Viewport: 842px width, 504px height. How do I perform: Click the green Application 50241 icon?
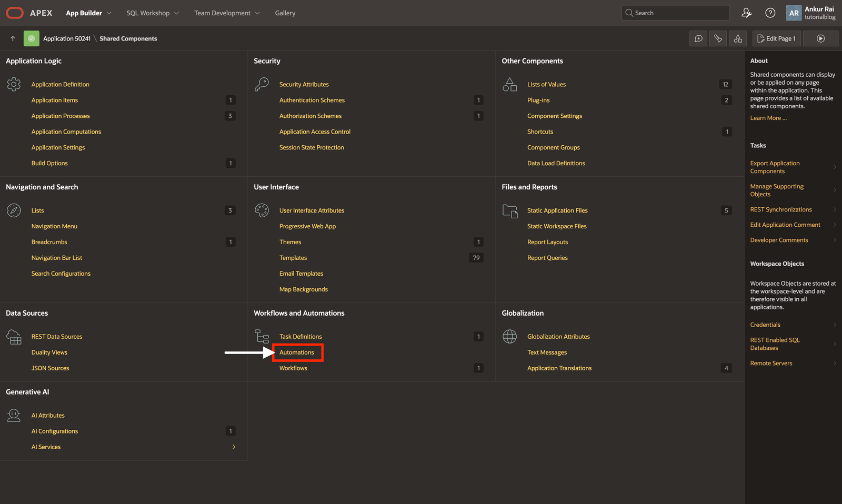(x=32, y=38)
